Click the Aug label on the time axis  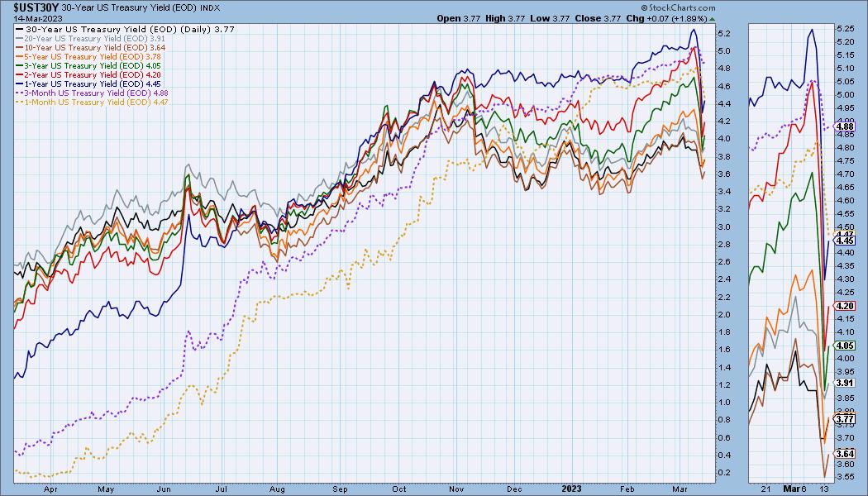tap(277, 489)
